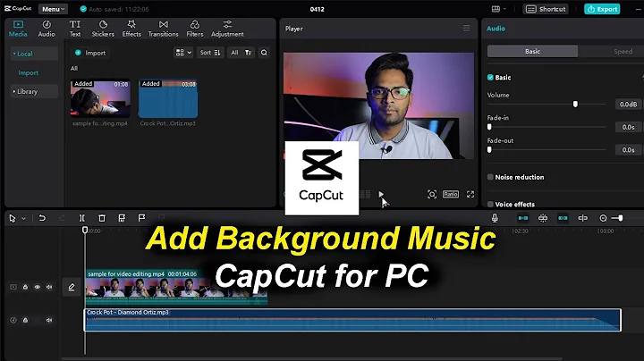Toggle clip linkage
This screenshot has height=361, width=644.
[563, 218]
